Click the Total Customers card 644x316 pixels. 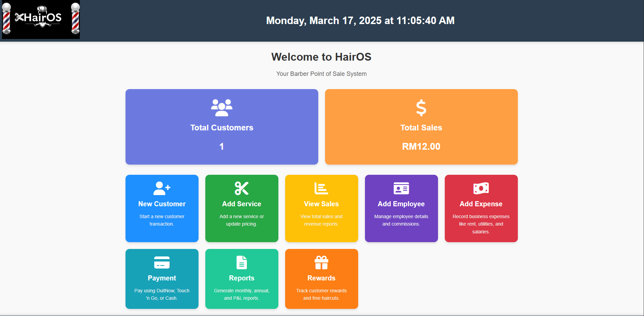(222, 127)
